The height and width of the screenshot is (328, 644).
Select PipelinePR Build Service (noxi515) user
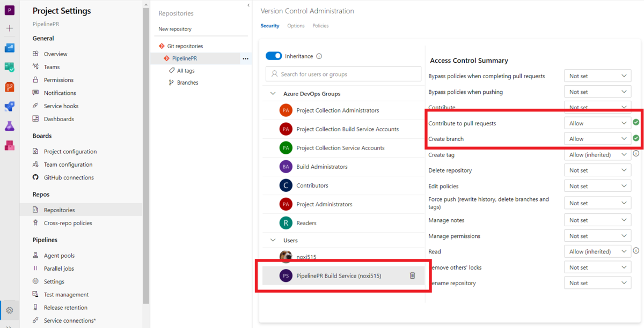(343, 275)
